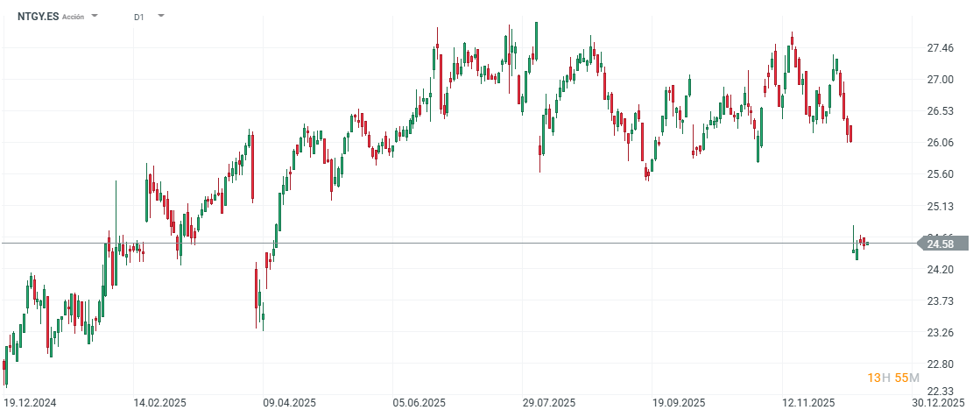Screen dimensions: 980x417
Task: Pick the 29.07.2025 time axis marker
Action: [x=549, y=403]
